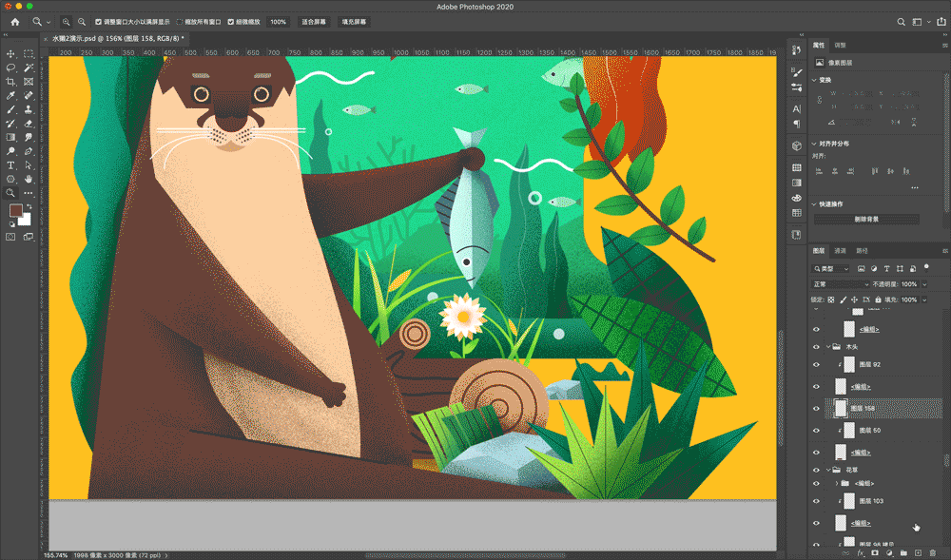Select the Healing Brush tool
The height and width of the screenshot is (560, 951).
click(x=28, y=96)
